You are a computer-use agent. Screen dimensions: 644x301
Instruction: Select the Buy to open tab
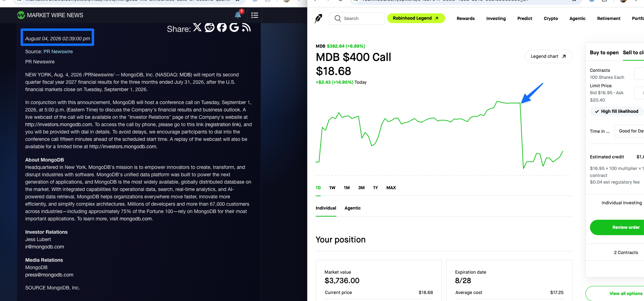[604, 53]
